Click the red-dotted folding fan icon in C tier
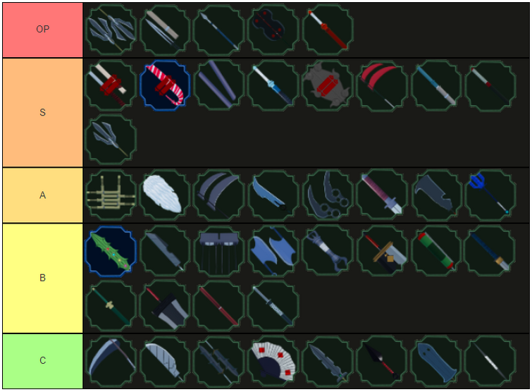The height and width of the screenshot is (392, 532). click(273, 361)
